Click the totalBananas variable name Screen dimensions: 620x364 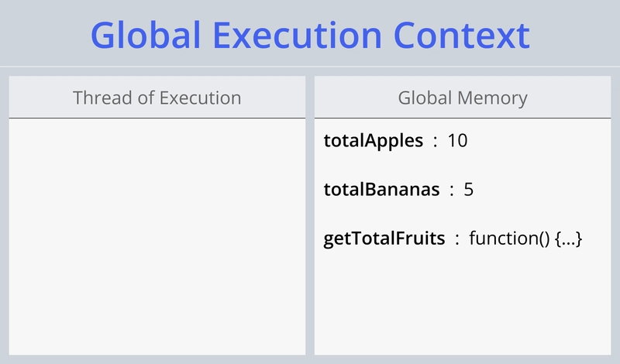tap(381, 189)
